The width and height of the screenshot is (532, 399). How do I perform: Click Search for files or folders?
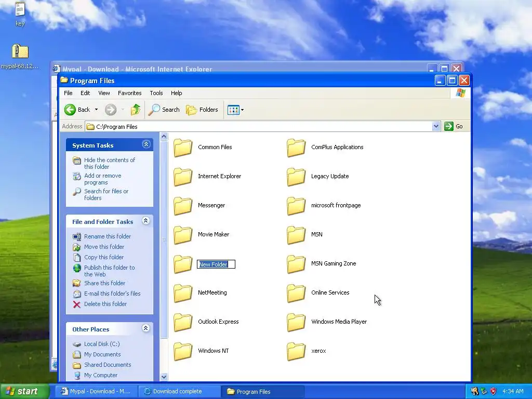[x=106, y=194]
